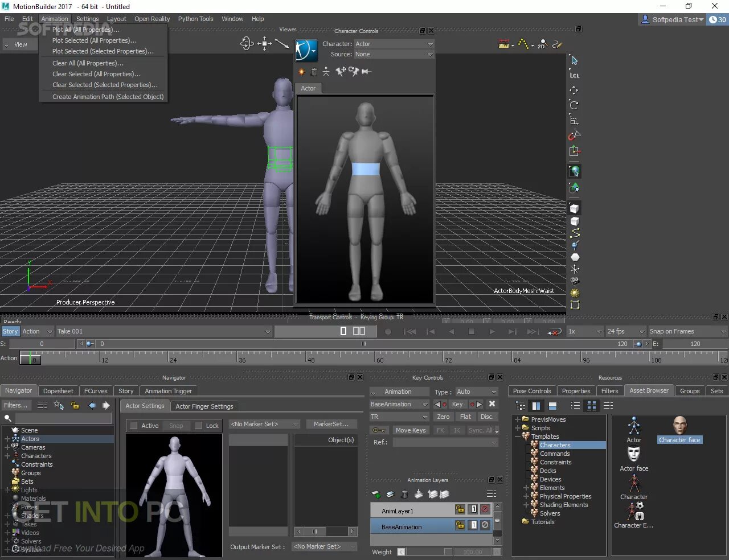Click the pin rotation icon

point(354,71)
